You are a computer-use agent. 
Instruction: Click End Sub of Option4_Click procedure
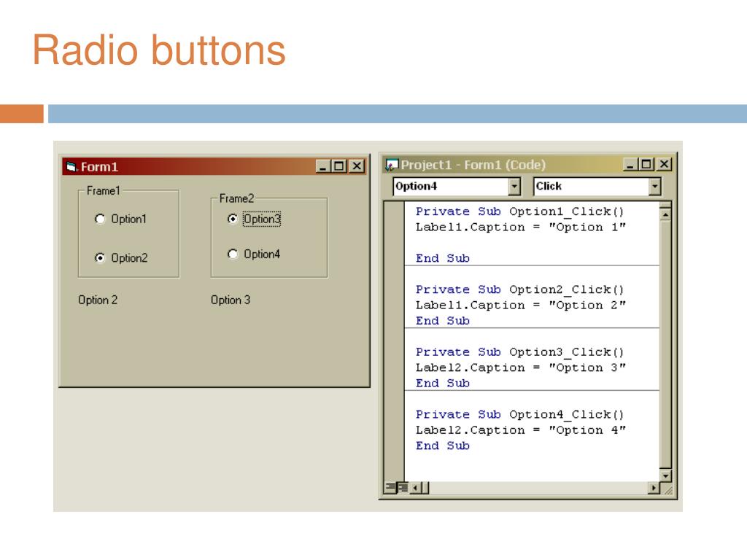point(443,446)
